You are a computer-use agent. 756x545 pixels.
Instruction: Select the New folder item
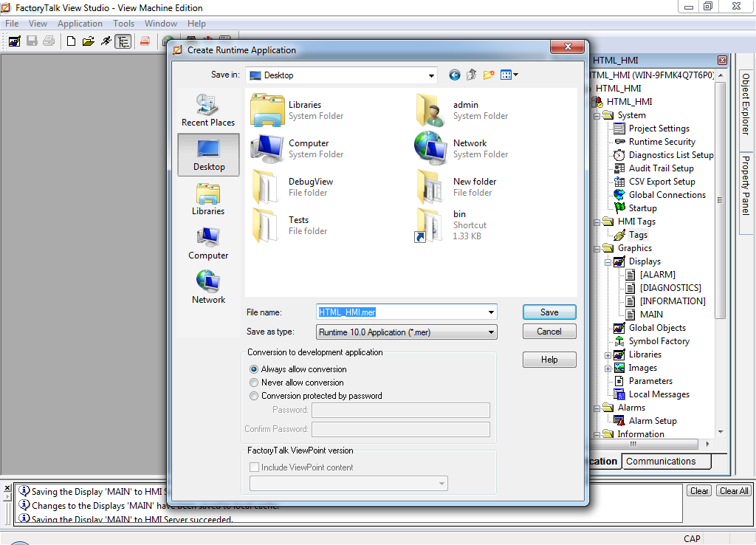point(456,187)
